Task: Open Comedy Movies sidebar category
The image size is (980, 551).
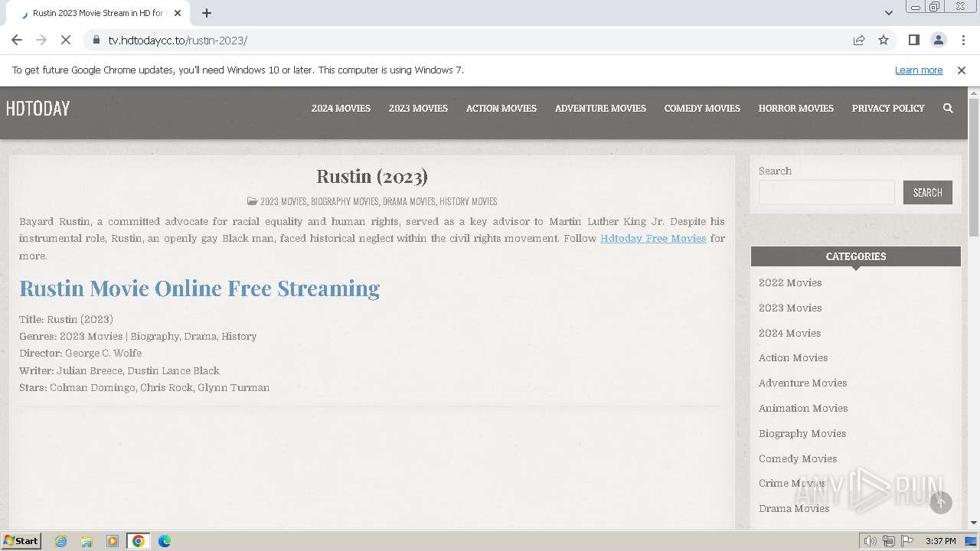Action: (798, 458)
